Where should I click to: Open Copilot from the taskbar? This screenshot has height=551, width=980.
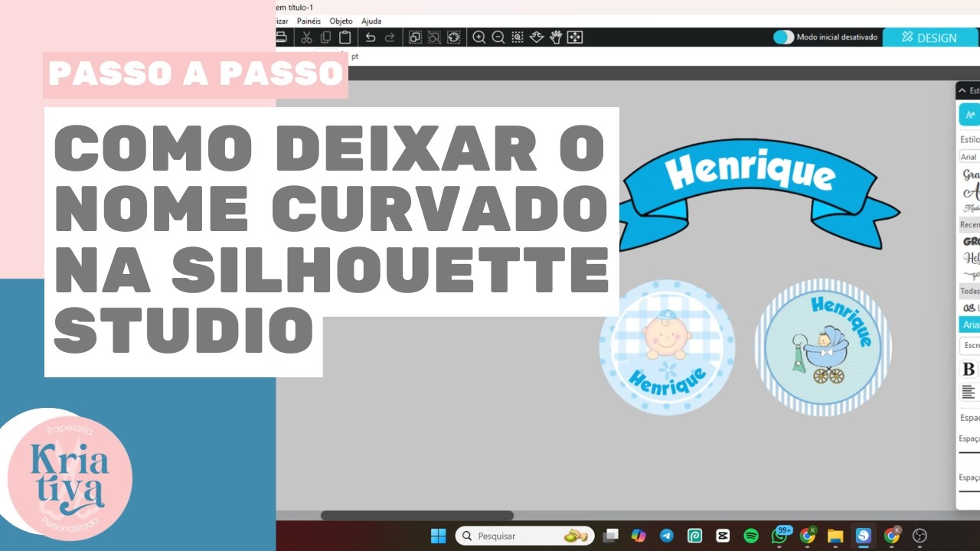pyautogui.click(x=639, y=536)
